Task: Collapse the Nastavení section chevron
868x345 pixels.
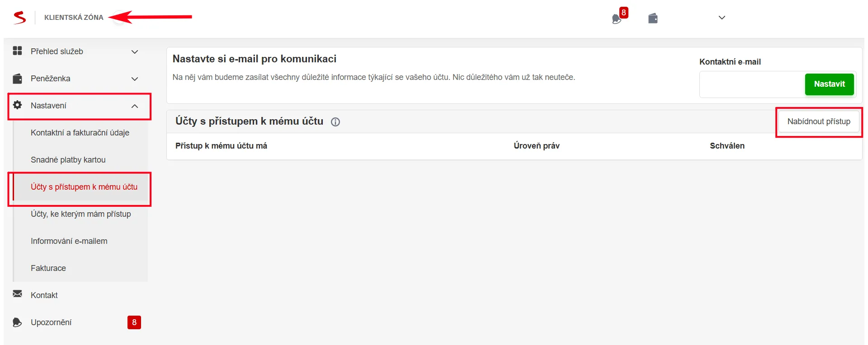Action: (x=135, y=106)
